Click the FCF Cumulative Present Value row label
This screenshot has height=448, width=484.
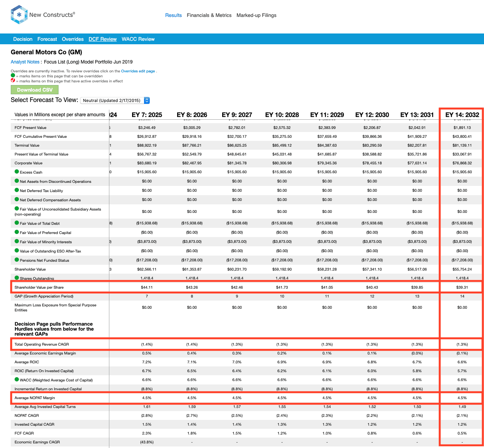coord(40,136)
